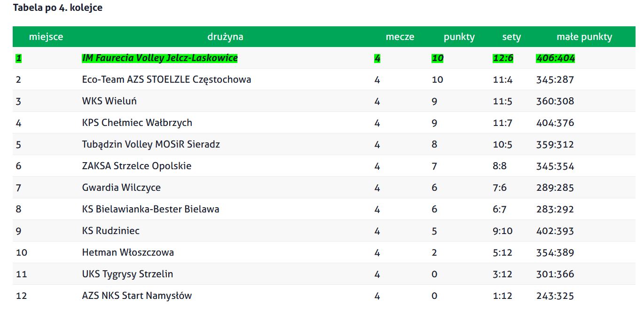The height and width of the screenshot is (313, 644).
Task: Click the 'punkty' column header
Action: 459,37
